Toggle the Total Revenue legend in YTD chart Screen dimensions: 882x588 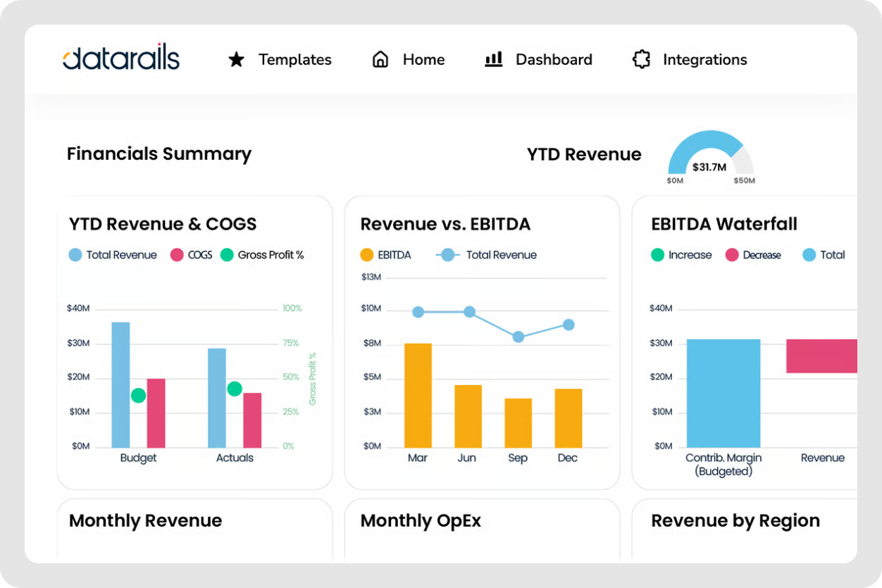point(113,255)
